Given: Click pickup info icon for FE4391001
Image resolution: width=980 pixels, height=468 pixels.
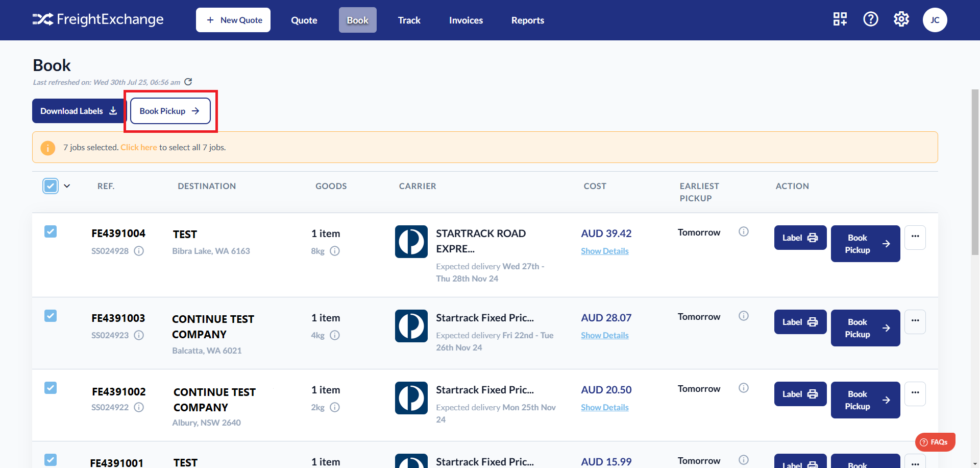Looking at the screenshot, I should pos(744,460).
